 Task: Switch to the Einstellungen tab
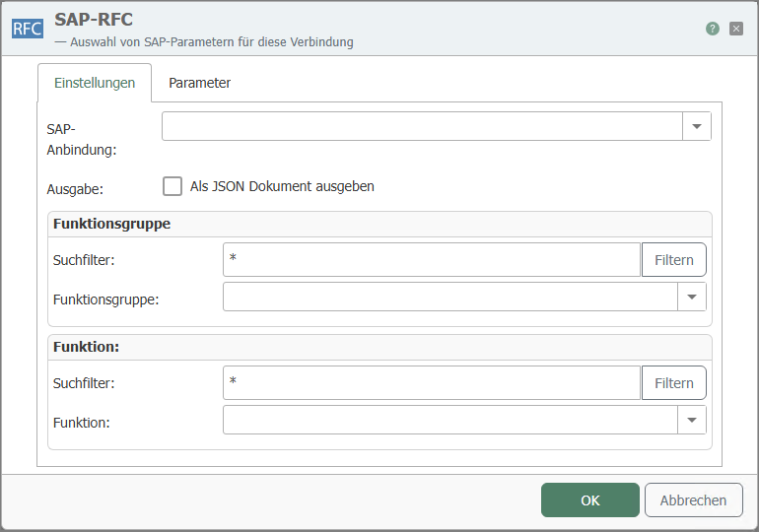pyautogui.click(x=95, y=83)
